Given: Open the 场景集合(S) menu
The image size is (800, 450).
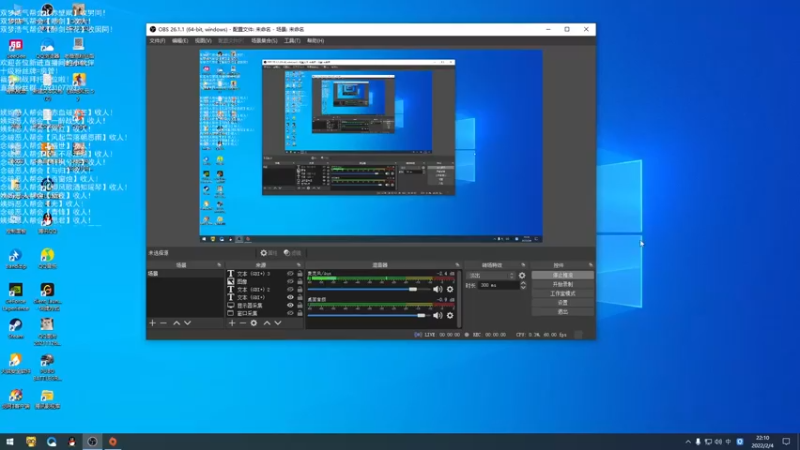Looking at the screenshot, I should point(264,41).
